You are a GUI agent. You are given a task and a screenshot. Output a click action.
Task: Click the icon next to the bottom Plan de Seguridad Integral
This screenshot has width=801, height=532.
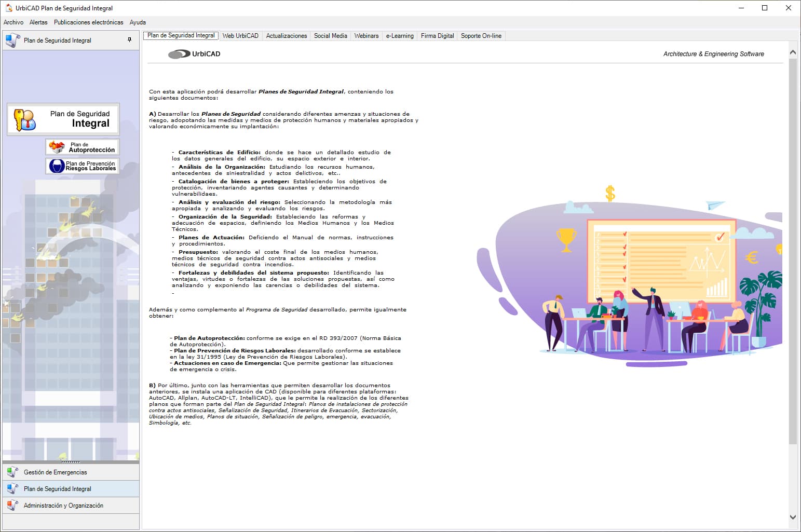(12, 489)
